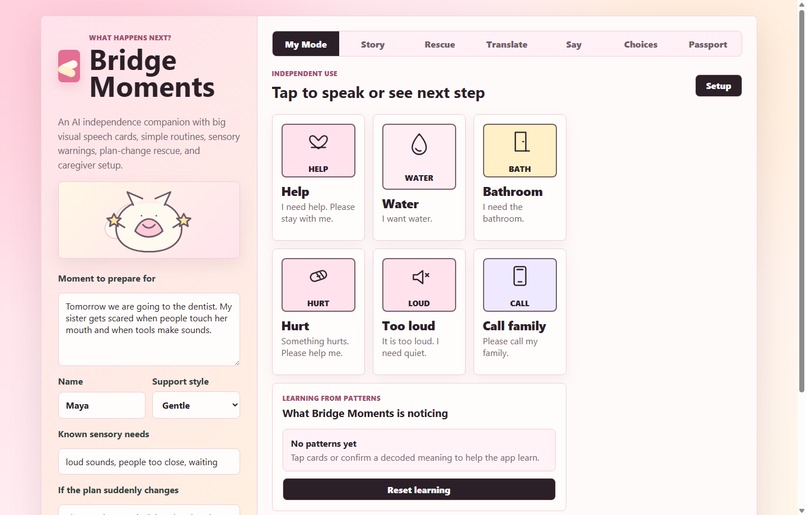Open the Support style dropdown

(x=196, y=405)
